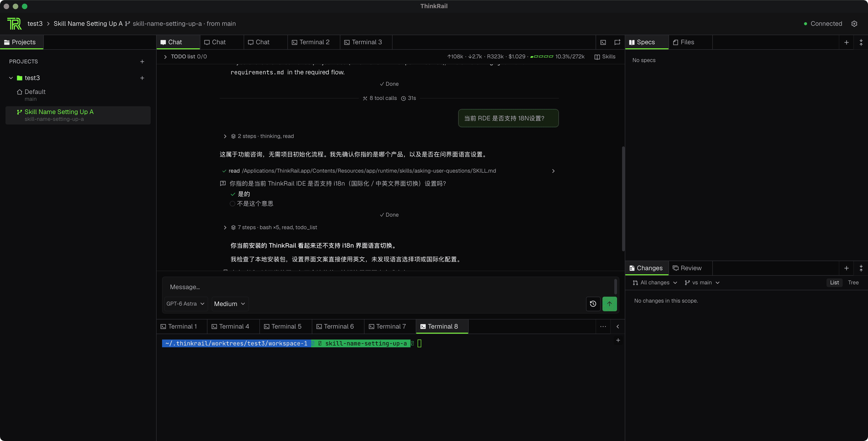Click the new terminal icon in chat tab bar
868x441 pixels.
click(603, 42)
